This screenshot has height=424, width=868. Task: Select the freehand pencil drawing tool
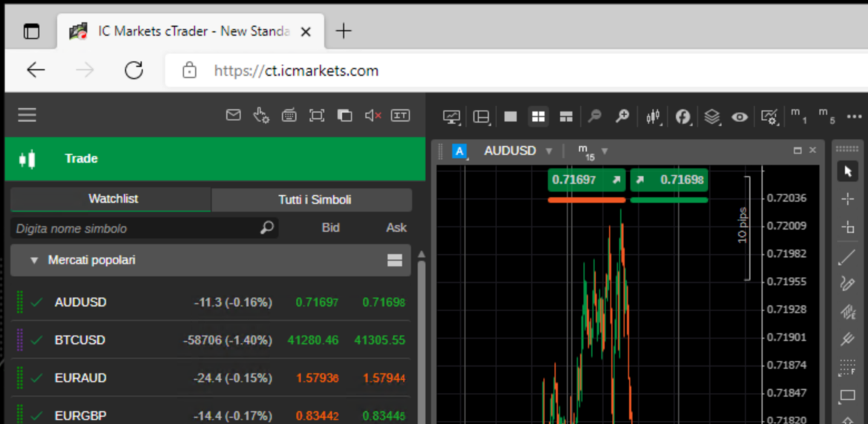(x=847, y=284)
